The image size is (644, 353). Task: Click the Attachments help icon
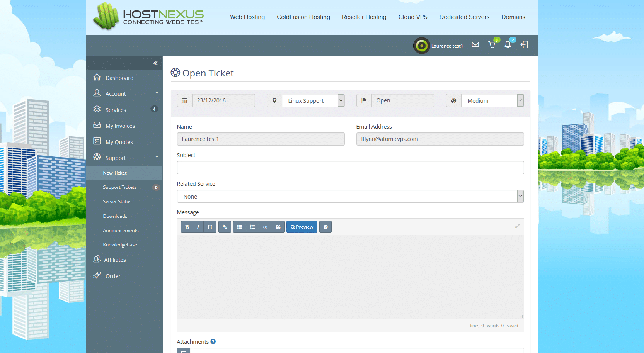pos(213,342)
